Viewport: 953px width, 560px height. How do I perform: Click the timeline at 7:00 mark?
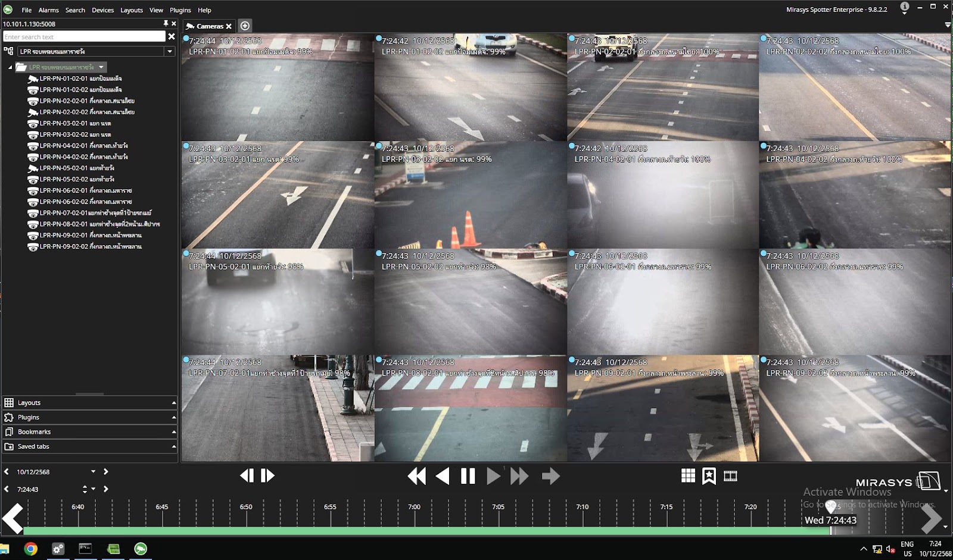pos(415,507)
